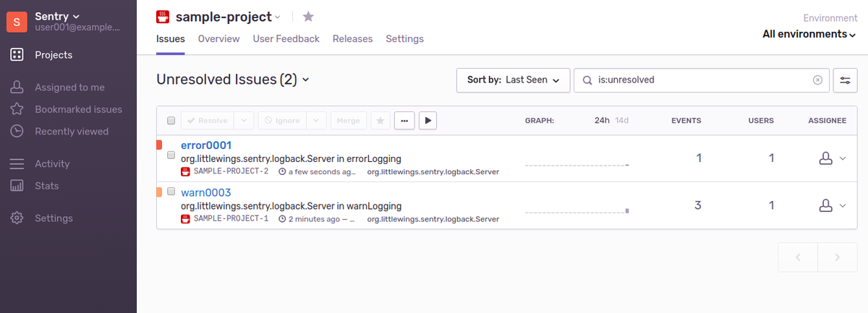This screenshot has width=868, height=313.
Task: Click the clock icon in error0001 row
Action: pyautogui.click(x=282, y=172)
